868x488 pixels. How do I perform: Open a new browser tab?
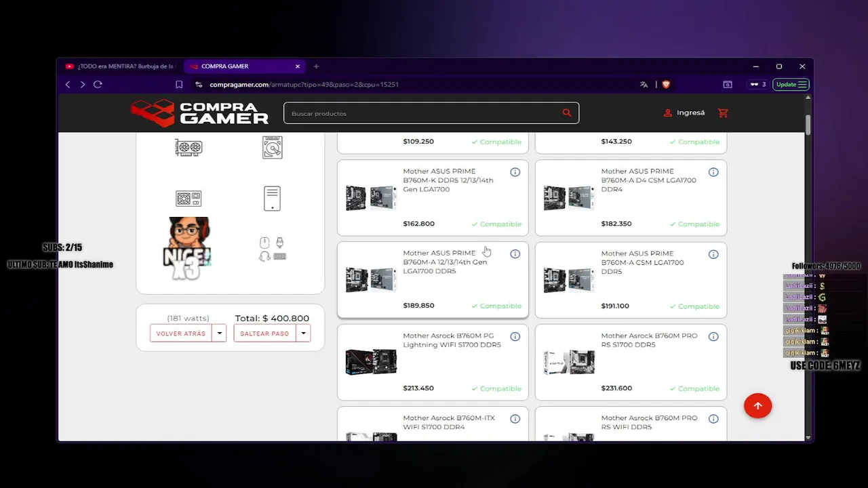pos(316,66)
